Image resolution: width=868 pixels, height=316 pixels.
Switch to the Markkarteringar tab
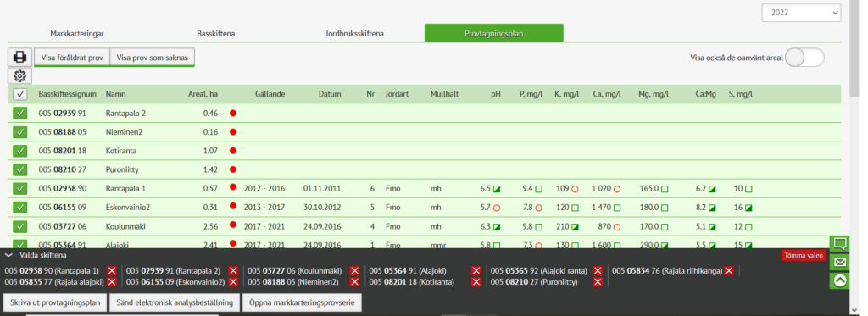tap(77, 34)
